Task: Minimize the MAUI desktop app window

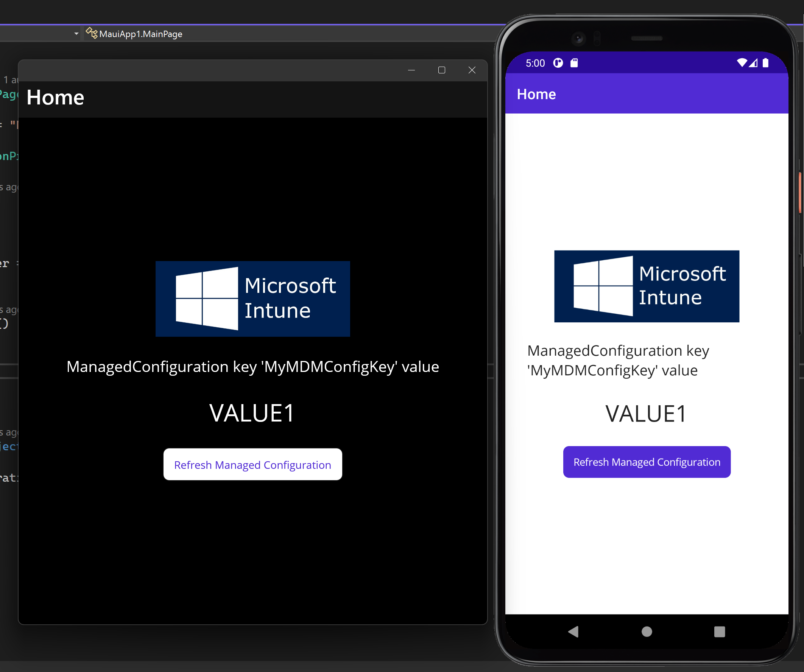Action: (x=411, y=70)
